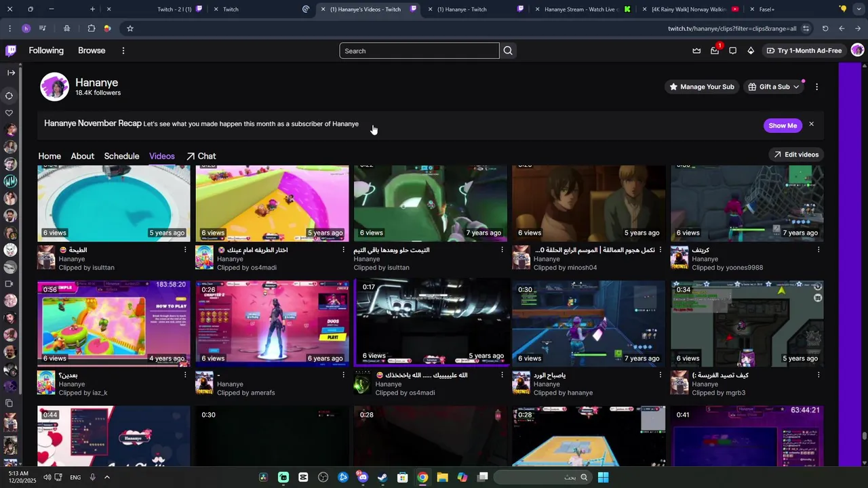This screenshot has height=488, width=868.
Task: Click the ENG language indicator in taskbar
Action: [x=75, y=477]
